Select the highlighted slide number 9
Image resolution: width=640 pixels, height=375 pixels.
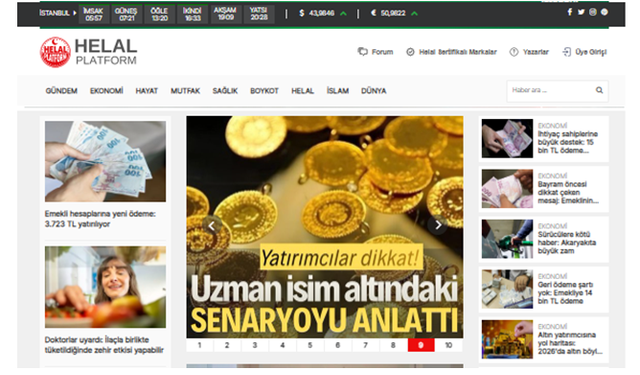pos(421,345)
